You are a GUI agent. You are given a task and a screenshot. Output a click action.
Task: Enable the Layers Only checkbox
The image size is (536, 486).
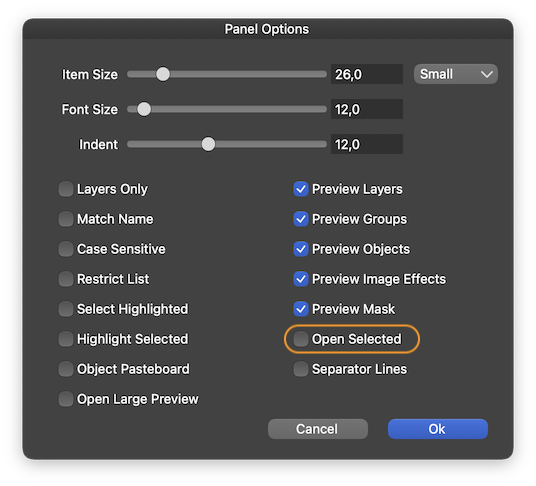click(x=66, y=189)
